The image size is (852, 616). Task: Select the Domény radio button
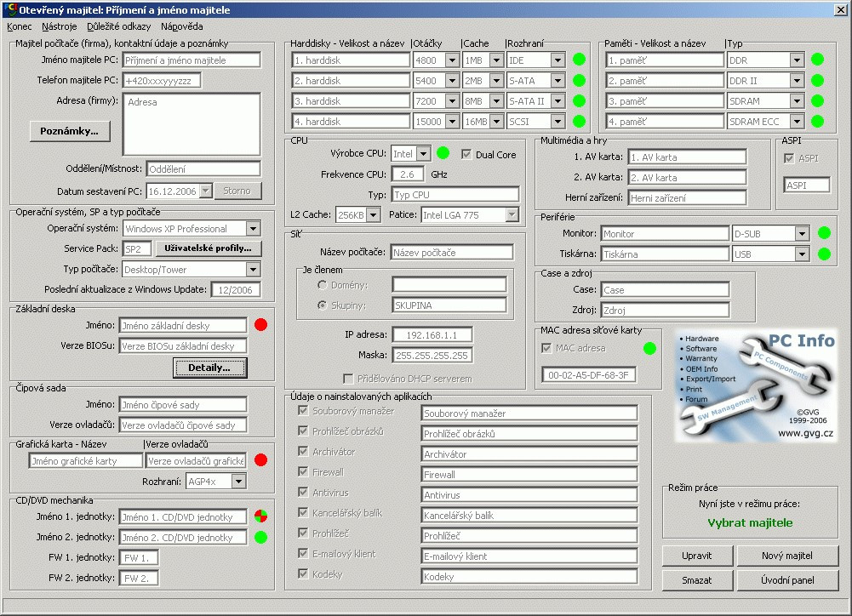pos(323,285)
